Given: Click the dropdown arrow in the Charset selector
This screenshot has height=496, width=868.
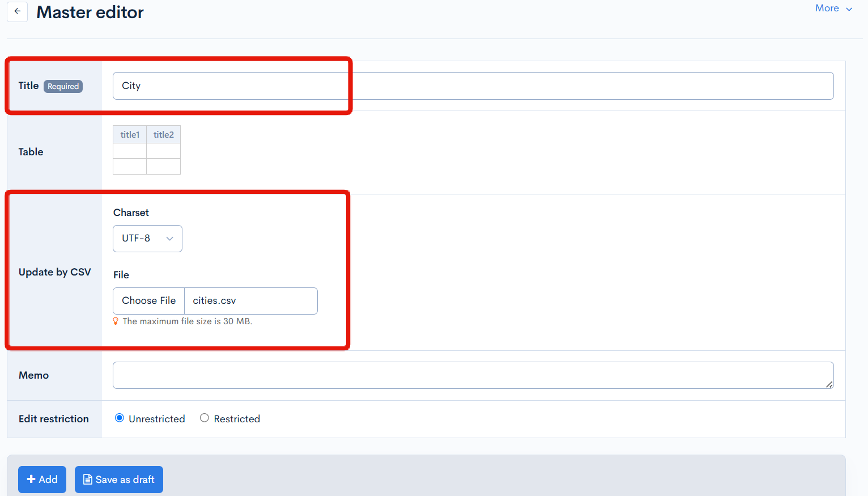Looking at the screenshot, I should tap(169, 239).
